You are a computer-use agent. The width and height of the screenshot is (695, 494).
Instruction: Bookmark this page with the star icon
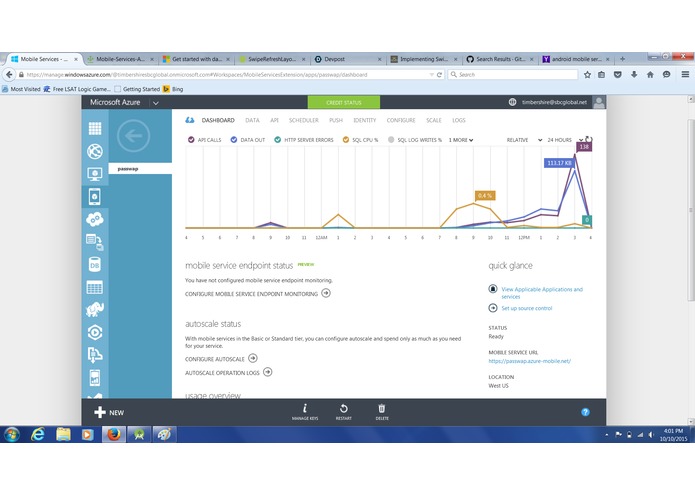coord(587,74)
